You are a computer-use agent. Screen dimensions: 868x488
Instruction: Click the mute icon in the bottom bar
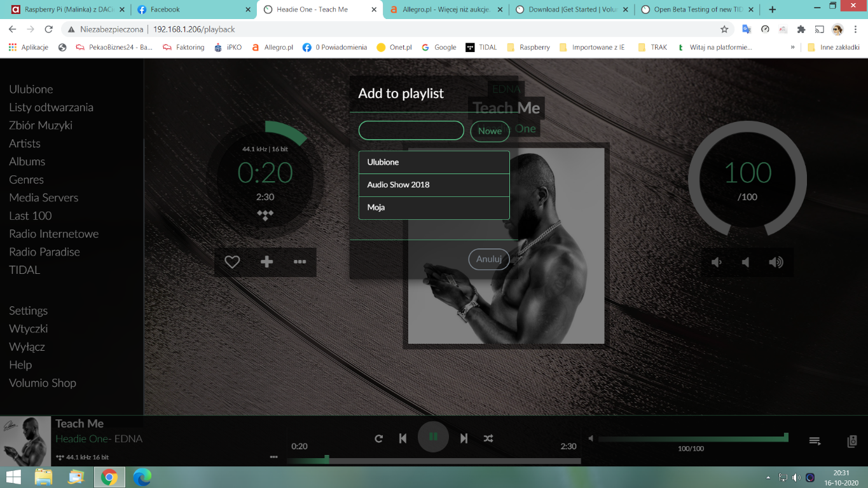click(x=591, y=438)
